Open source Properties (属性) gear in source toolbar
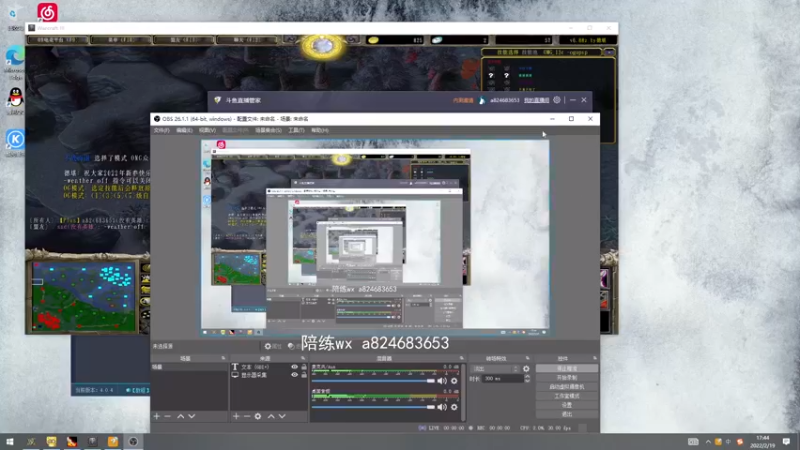The height and width of the screenshot is (450, 800). click(271, 346)
